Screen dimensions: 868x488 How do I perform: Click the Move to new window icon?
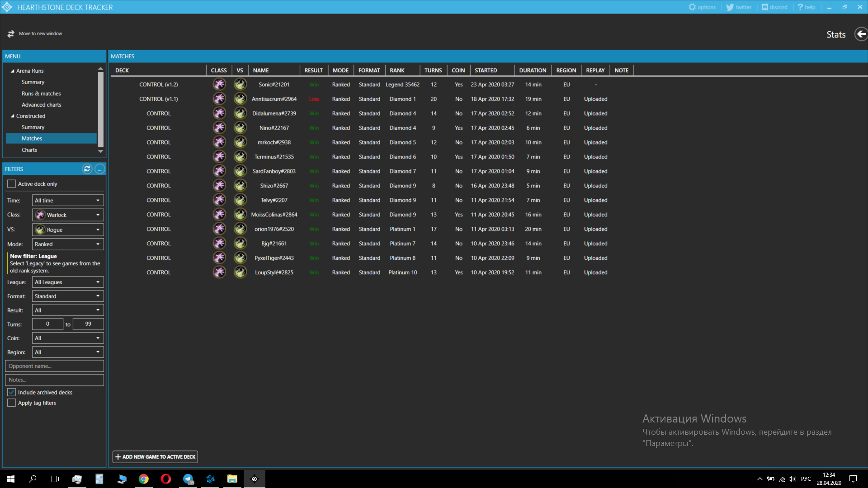tap(11, 34)
